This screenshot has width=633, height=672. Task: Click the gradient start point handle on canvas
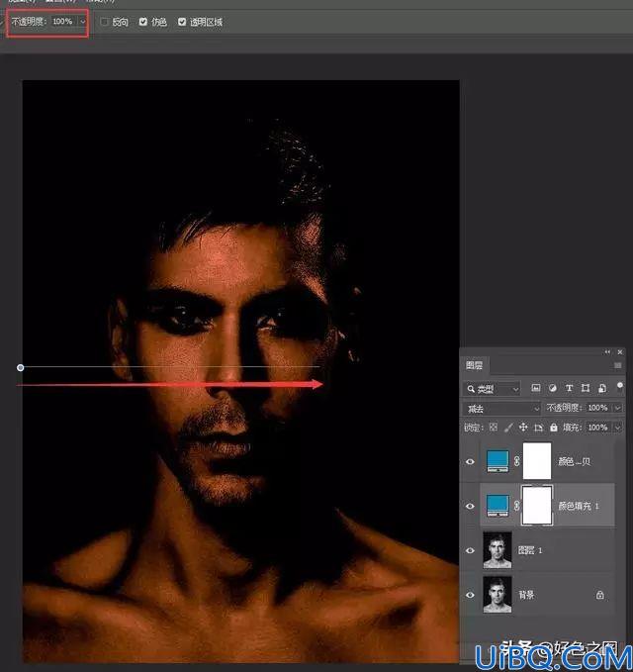20,368
